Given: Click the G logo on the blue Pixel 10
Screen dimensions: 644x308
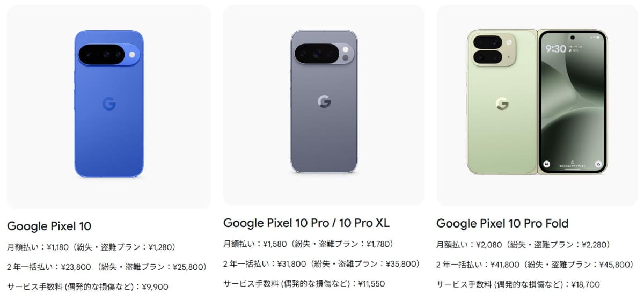Looking at the screenshot, I should tap(109, 104).
